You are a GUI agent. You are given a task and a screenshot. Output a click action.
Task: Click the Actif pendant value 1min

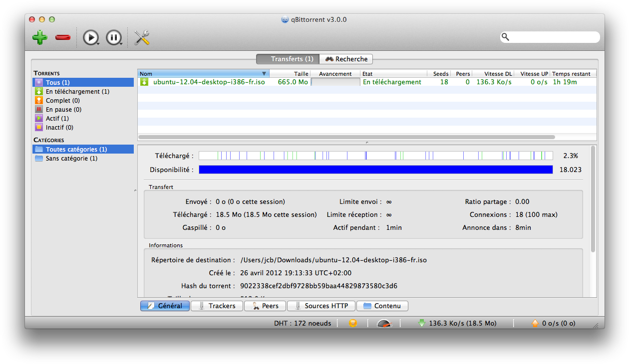pos(394,228)
